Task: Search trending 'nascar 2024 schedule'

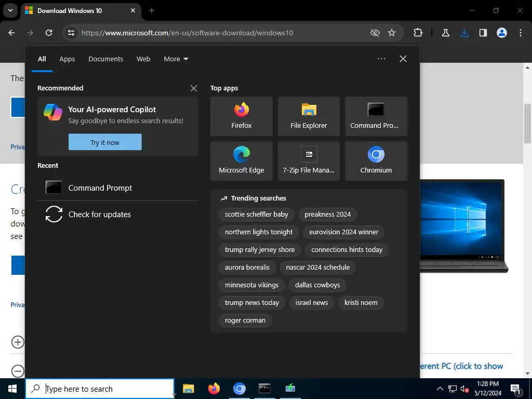Action: (x=317, y=268)
